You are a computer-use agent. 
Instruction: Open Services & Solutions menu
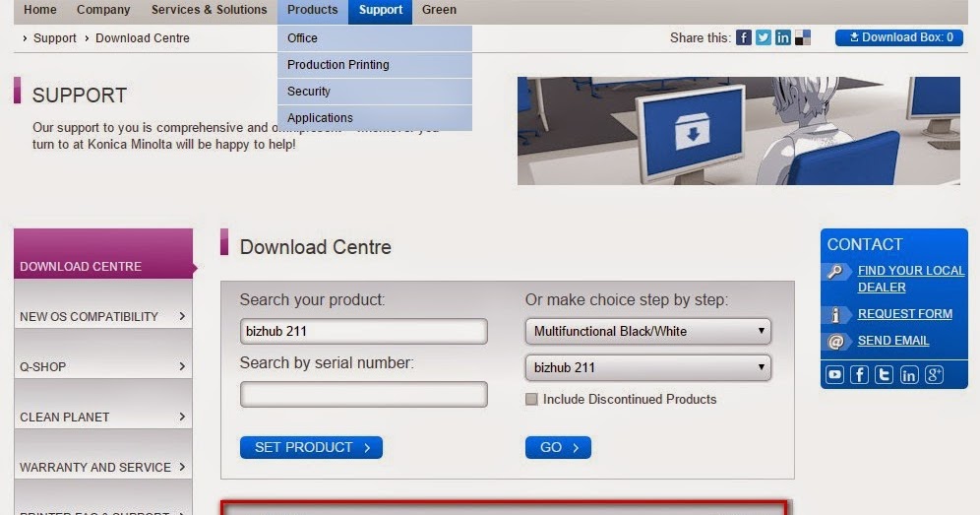pos(209,10)
